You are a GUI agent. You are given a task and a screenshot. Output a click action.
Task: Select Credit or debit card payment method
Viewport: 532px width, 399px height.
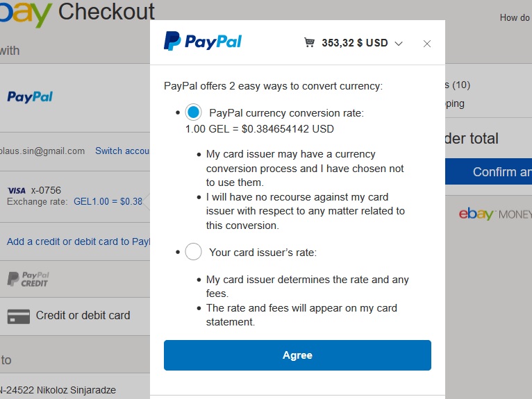coord(83,316)
